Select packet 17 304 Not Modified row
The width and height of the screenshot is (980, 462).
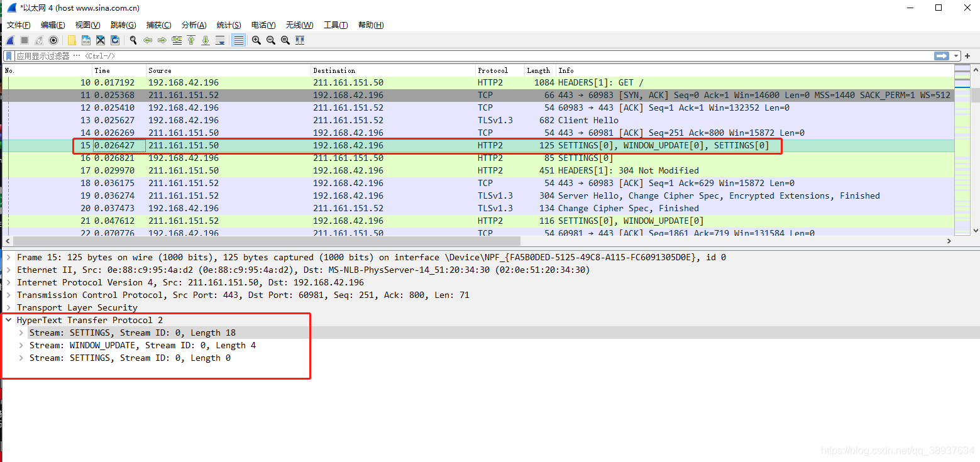(x=478, y=170)
